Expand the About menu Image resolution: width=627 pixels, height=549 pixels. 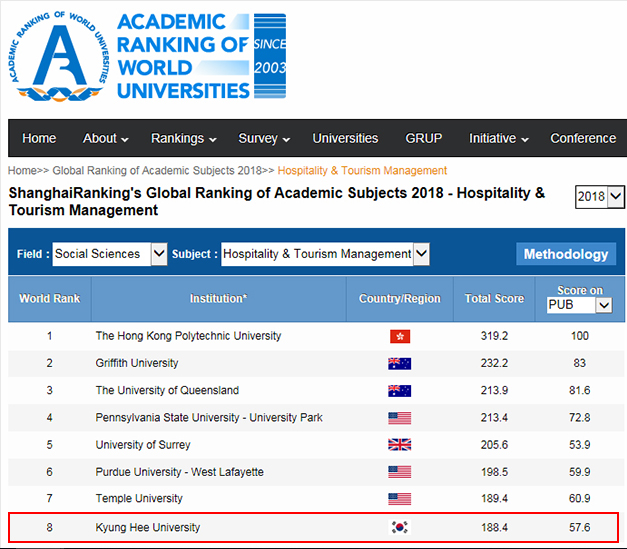coord(106,138)
